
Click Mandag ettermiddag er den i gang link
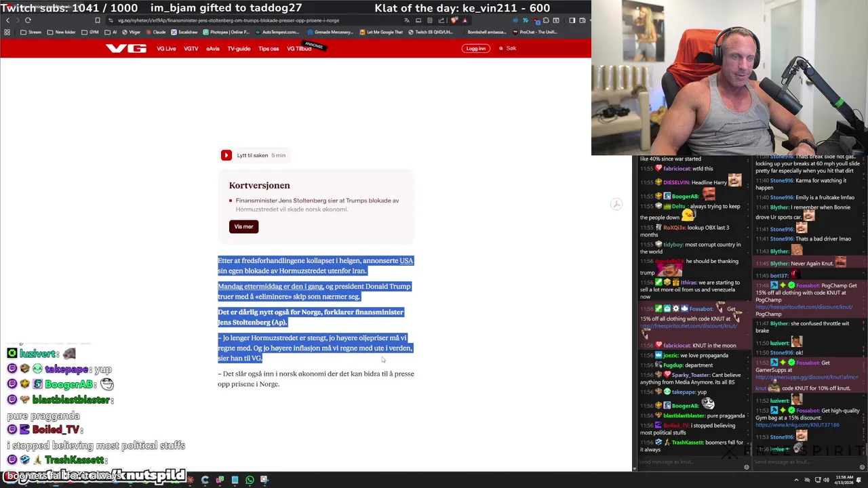pos(271,287)
